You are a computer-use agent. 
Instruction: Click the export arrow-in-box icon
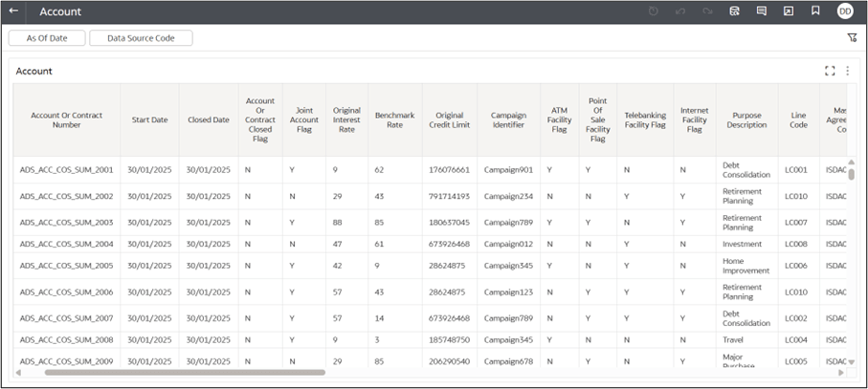pyautogui.click(x=789, y=11)
